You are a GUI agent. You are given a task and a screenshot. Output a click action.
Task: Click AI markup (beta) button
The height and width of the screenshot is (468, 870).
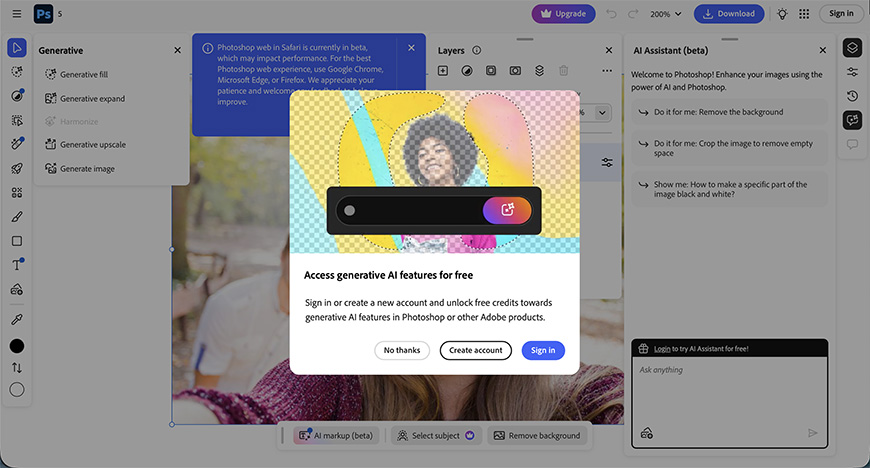[336, 436]
